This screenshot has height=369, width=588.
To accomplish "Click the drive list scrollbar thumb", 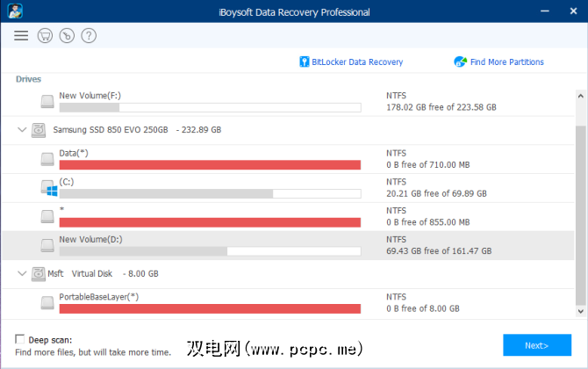I will pos(580,216).
